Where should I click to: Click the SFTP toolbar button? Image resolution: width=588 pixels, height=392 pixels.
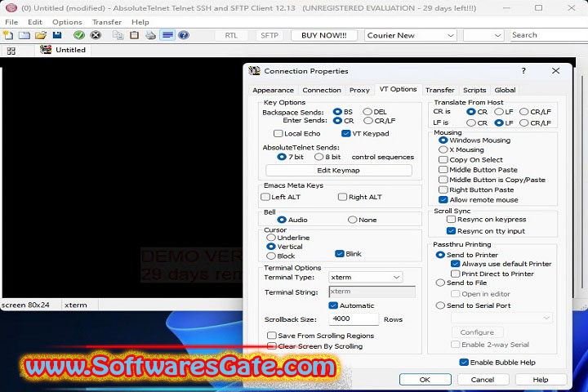tap(269, 35)
